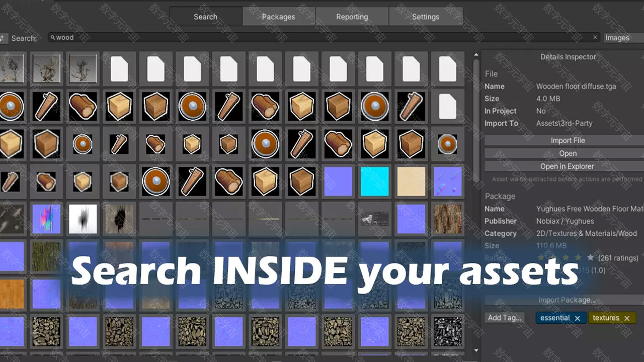
Task: Select the textures tag label
Action: (606, 318)
